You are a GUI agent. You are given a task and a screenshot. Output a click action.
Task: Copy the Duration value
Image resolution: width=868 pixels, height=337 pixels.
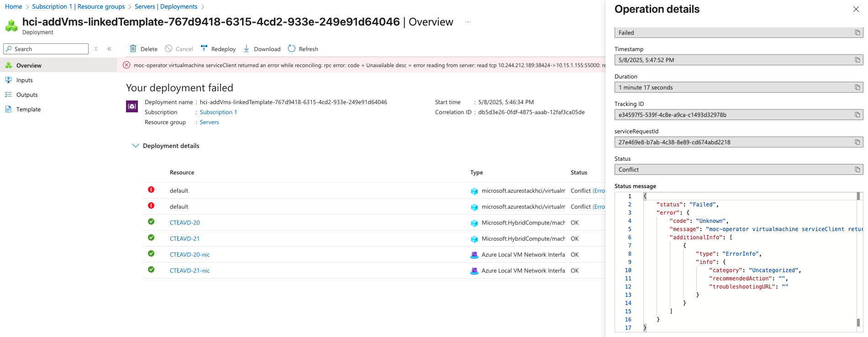click(857, 87)
